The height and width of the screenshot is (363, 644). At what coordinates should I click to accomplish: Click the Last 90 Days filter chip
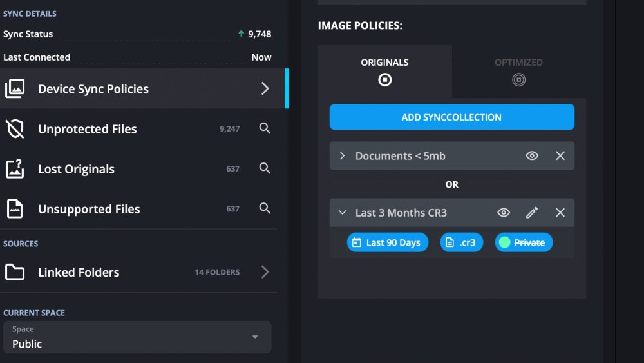coord(388,242)
